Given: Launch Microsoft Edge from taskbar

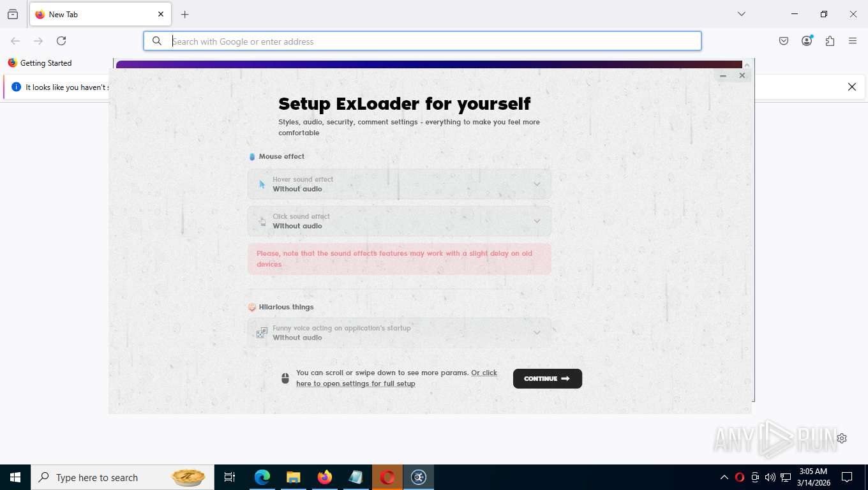Looking at the screenshot, I should click(262, 477).
